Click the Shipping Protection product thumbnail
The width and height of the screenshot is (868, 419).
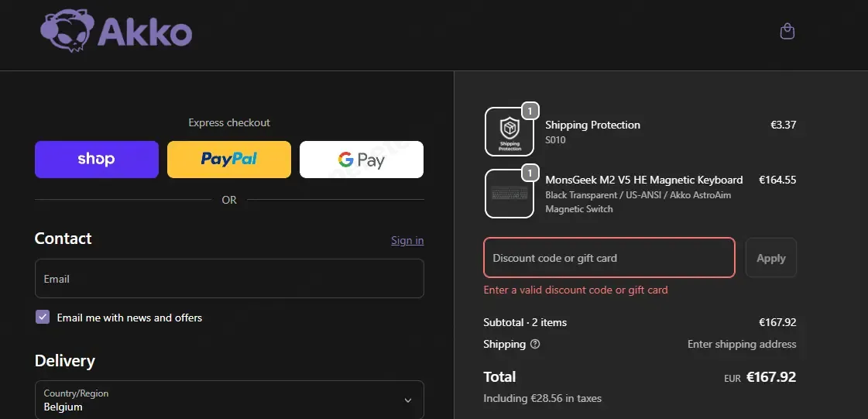(509, 132)
